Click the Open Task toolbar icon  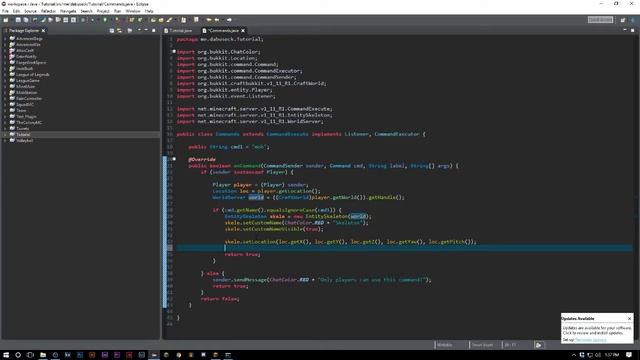pyautogui.click(x=161, y=20)
